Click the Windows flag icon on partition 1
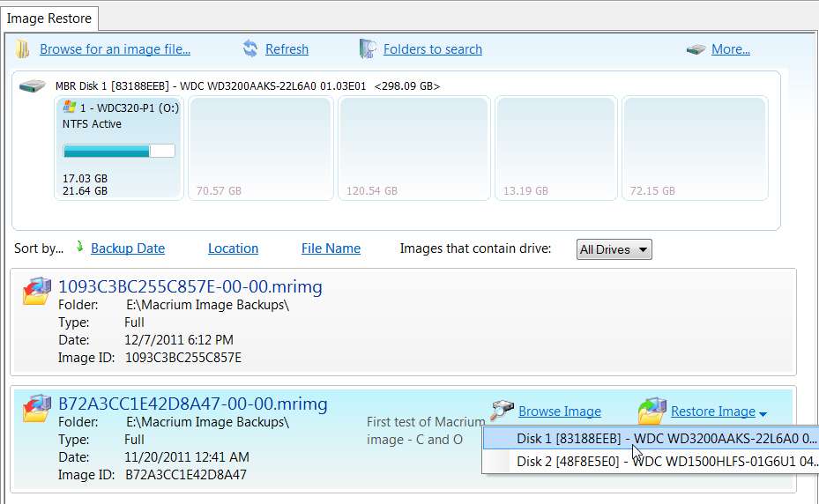This screenshot has width=819, height=504. tap(69, 107)
